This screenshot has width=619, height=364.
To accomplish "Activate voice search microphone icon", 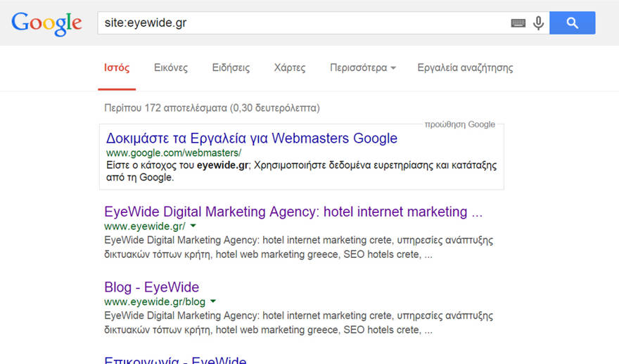I will click(538, 23).
